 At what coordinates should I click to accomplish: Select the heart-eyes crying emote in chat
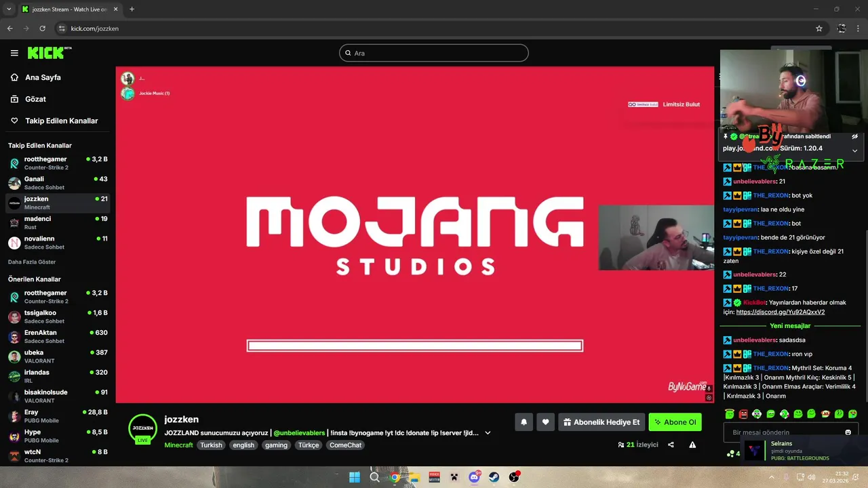point(852,413)
